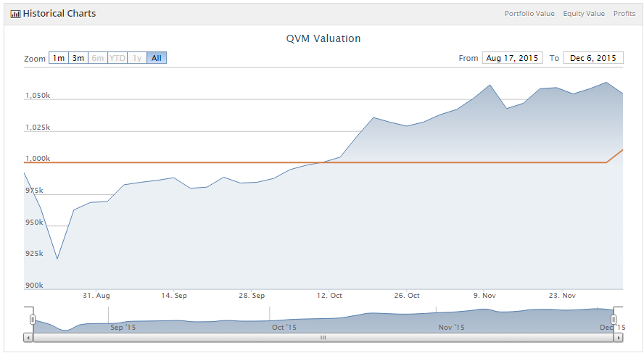Click the 1,025k y-axis label

(x=38, y=128)
